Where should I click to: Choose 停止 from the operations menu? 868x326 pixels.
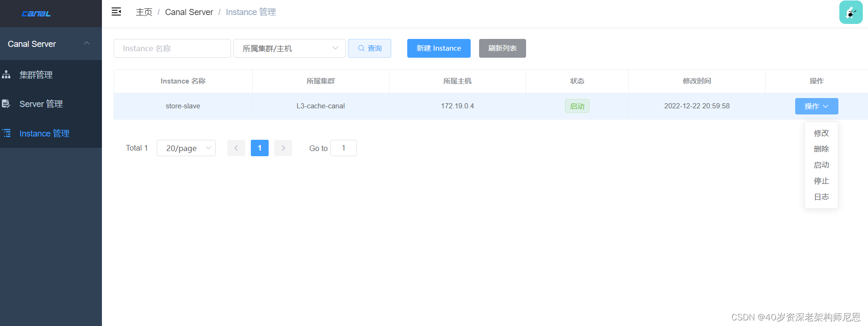821,181
